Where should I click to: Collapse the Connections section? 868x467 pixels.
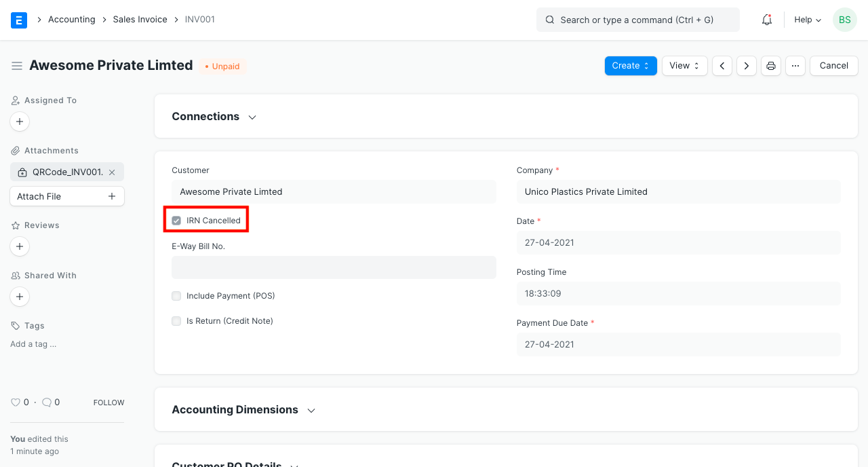[x=252, y=117]
